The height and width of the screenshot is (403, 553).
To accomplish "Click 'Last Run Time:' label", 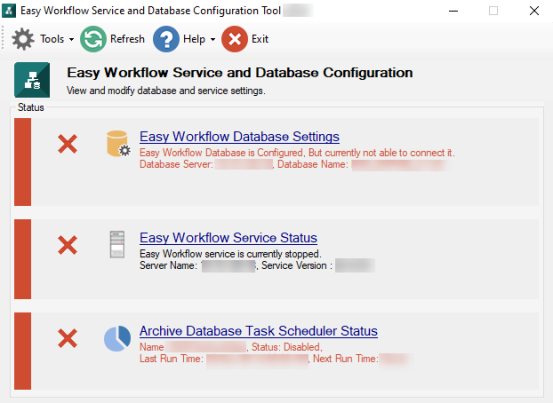I will pyautogui.click(x=171, y=359).
